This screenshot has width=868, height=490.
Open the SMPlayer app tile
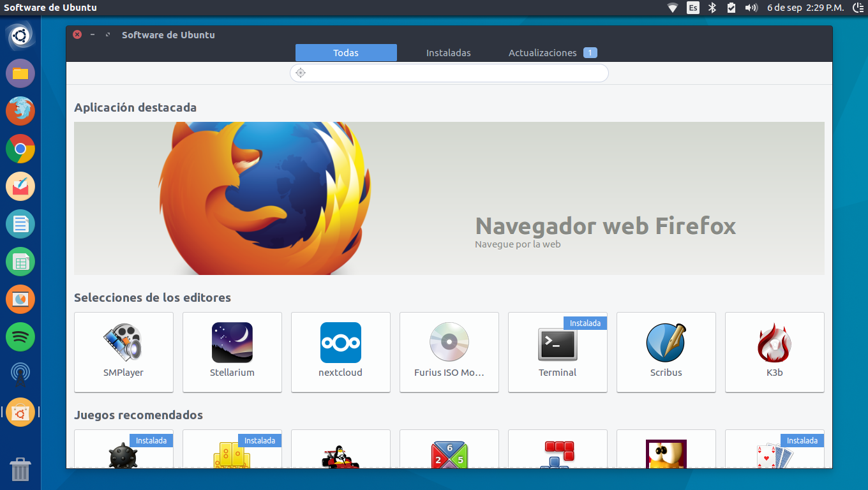coord(124,352)
